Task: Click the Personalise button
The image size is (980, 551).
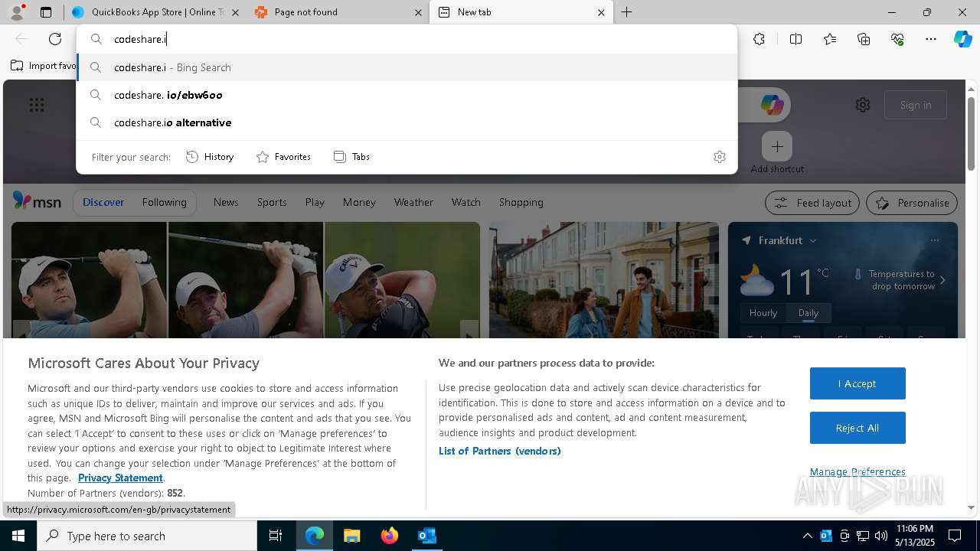Action: pyautogui.click(x=912, y=203)
